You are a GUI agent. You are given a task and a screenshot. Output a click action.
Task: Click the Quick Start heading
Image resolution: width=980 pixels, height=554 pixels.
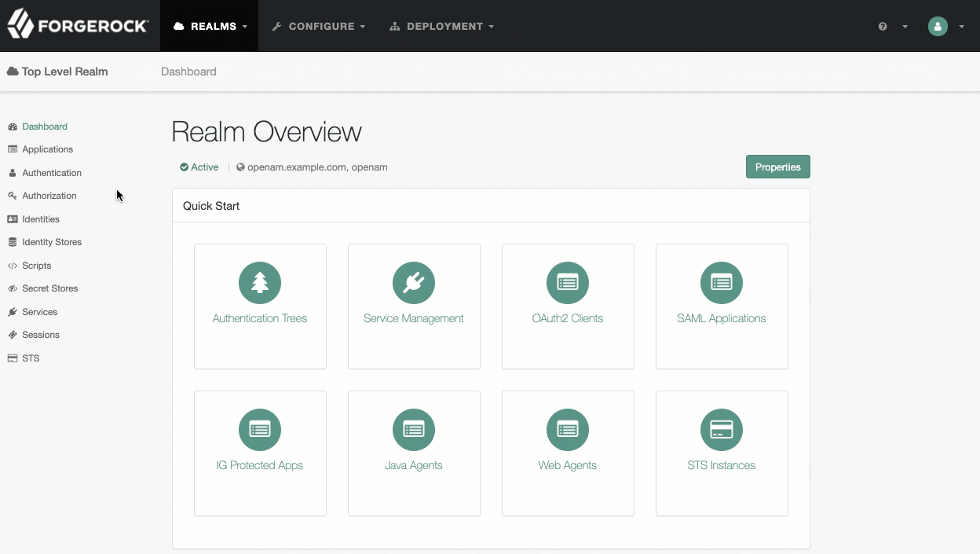[211, 206]
